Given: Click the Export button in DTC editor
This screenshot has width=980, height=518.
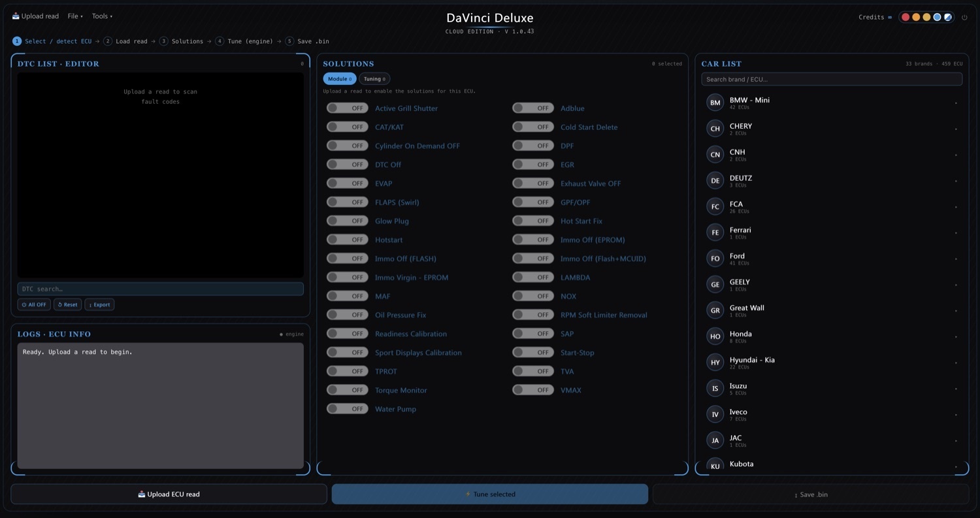Looking at the screenshot, I should pyautogui.click(x=99, y=304).
